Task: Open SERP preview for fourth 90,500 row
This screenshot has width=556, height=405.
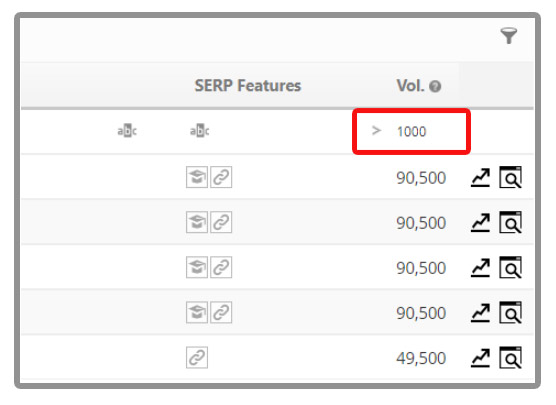Action: pos(511,312)
